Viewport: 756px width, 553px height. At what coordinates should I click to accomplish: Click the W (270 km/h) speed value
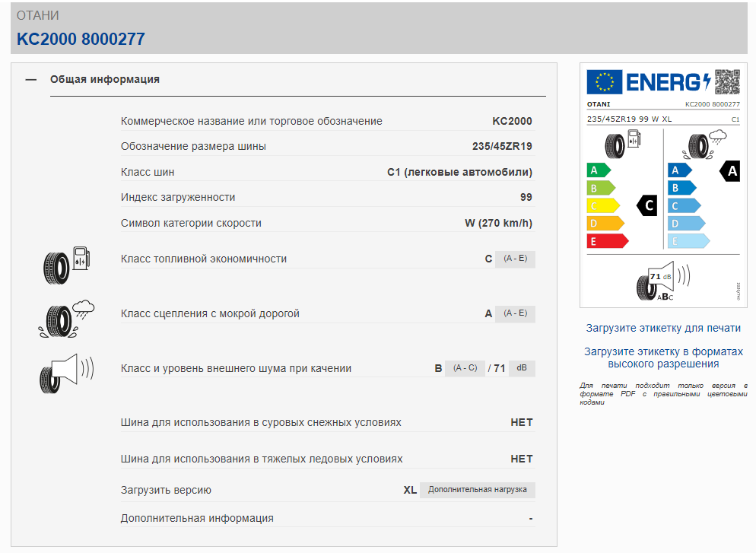click(498, 223)
